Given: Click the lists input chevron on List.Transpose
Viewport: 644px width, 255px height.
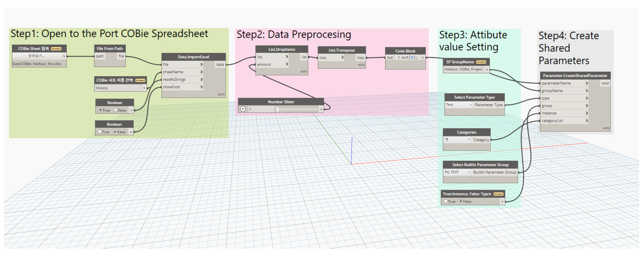Looking at the screenshot, I should [x=343, y=58].
